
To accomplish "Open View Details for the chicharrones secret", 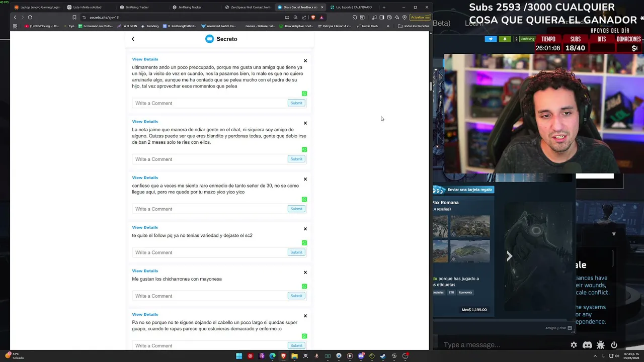I will coord(145,271).
